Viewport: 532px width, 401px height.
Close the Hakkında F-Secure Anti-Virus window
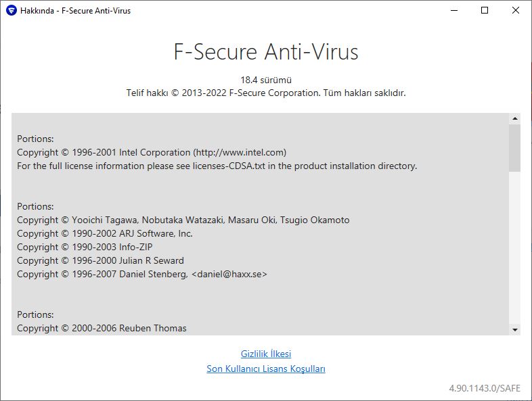515,11
